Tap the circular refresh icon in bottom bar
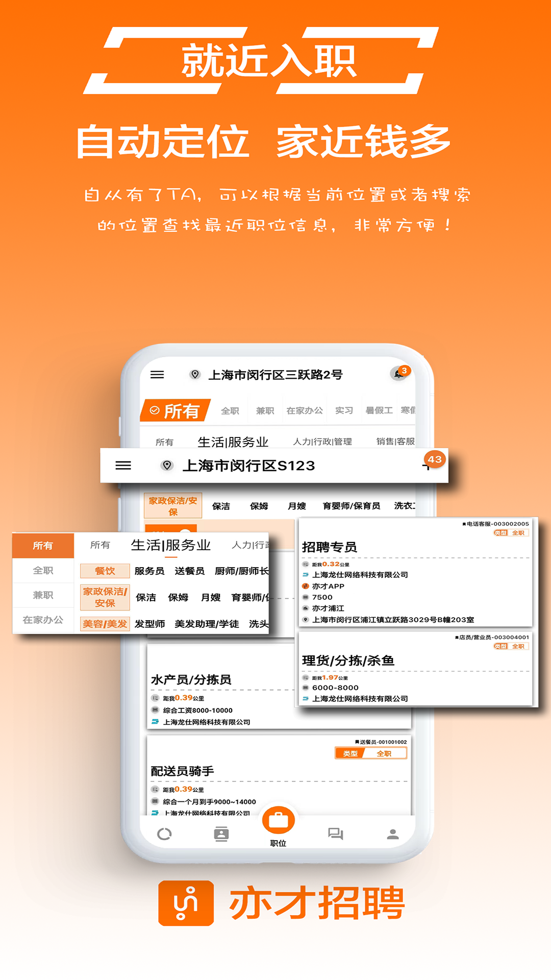The height and width of the screenshot is (980, 551). point(164,834)
